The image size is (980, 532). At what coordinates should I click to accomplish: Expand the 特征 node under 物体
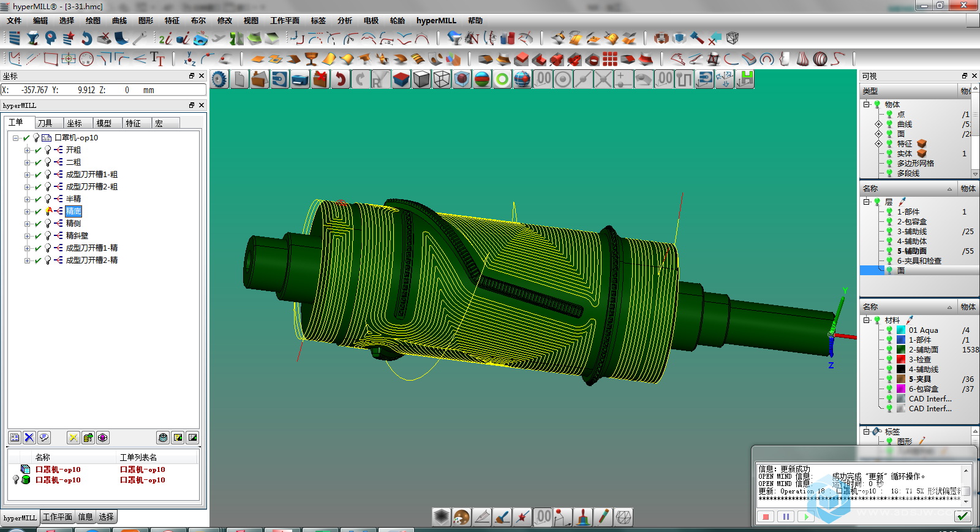click(x=878, y=143)
